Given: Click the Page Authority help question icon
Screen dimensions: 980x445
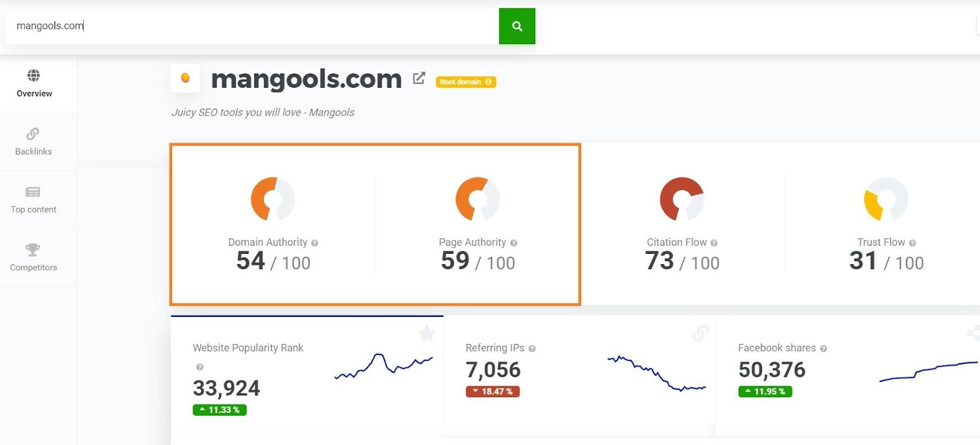Looking at the screenshot, I should 514,243.
